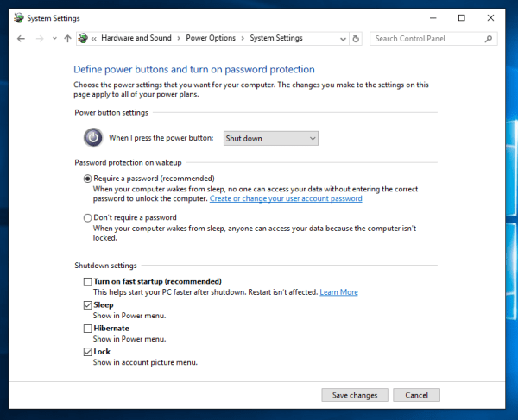Open the power button action dropdown
Image resolution: width=518 pixels, height=420 pixels.
coord(270,138)
